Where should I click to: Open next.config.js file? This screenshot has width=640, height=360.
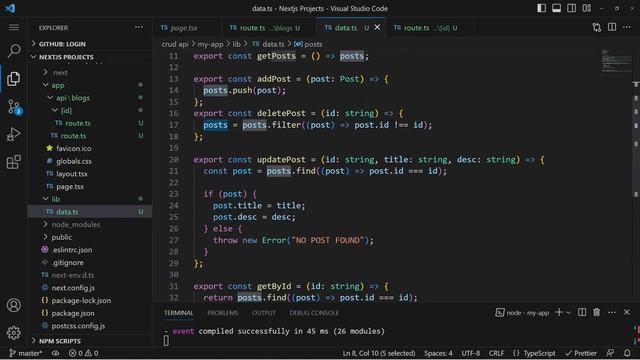click(x=90, y=287)
